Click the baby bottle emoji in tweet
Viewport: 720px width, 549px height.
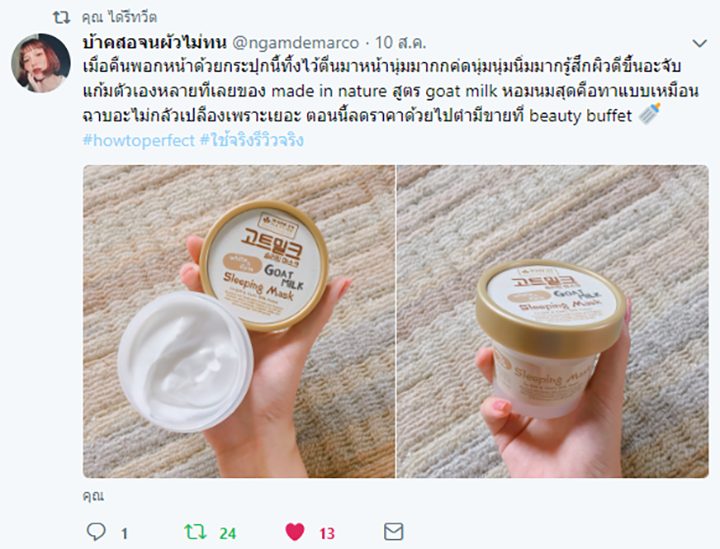point(649,113)
